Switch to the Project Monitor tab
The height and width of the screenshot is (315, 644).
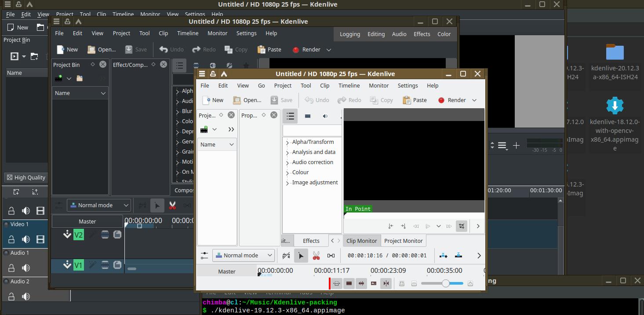pyautogui.click(x=403, y=241)
